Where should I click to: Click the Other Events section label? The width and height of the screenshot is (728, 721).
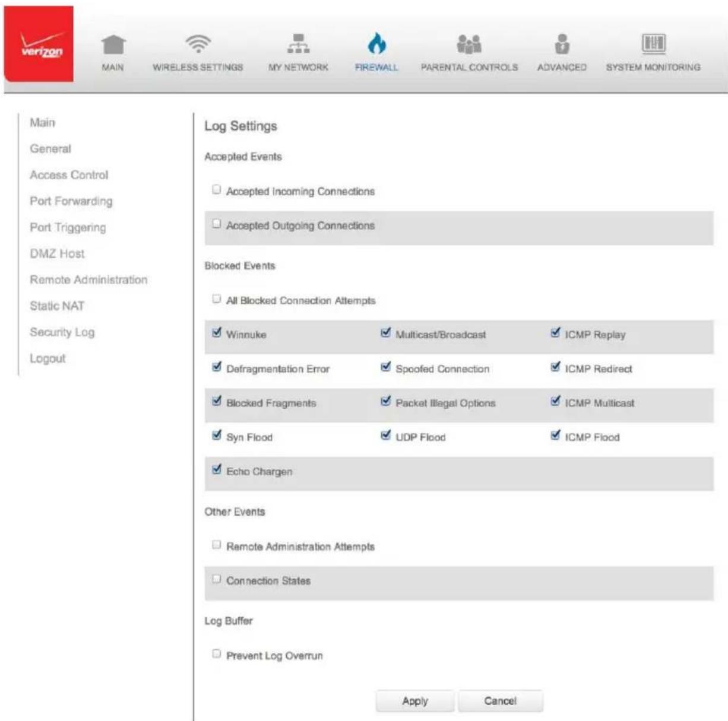tap(235, 512)
